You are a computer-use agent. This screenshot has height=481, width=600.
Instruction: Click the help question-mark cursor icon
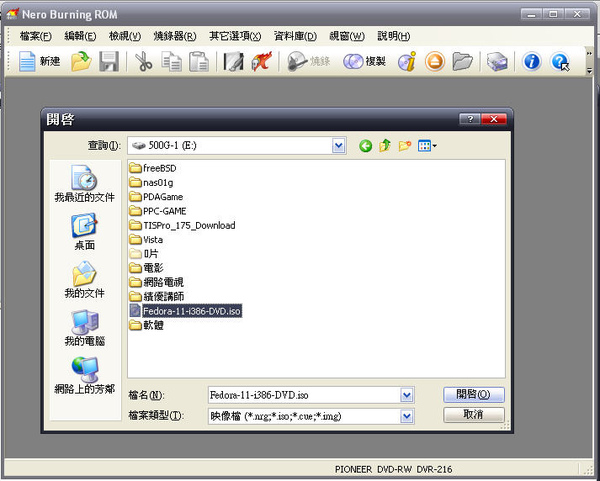tap(560, 61)
